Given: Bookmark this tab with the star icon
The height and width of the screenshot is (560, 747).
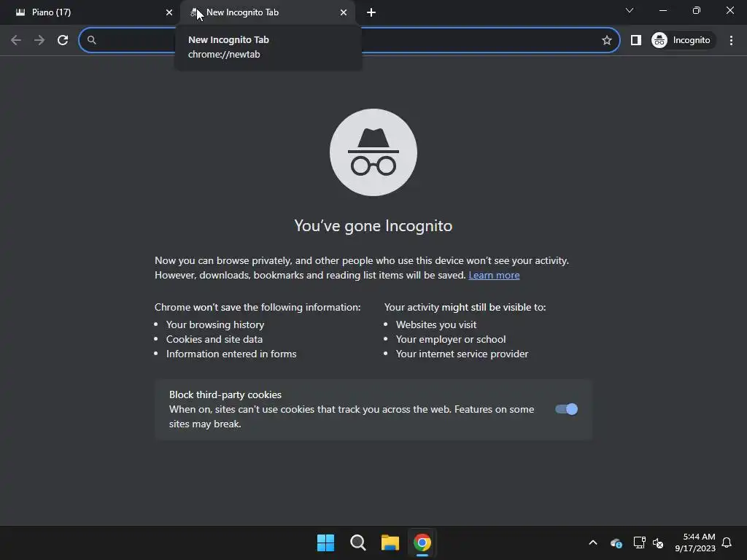Looking at the screenshot, I should [x=606, y=40].
